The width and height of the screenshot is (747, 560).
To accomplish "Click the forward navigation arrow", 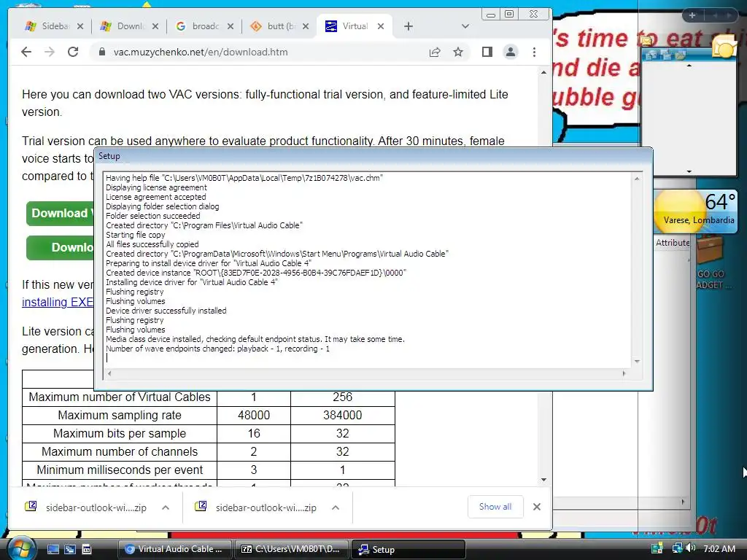I will (50, 52).
